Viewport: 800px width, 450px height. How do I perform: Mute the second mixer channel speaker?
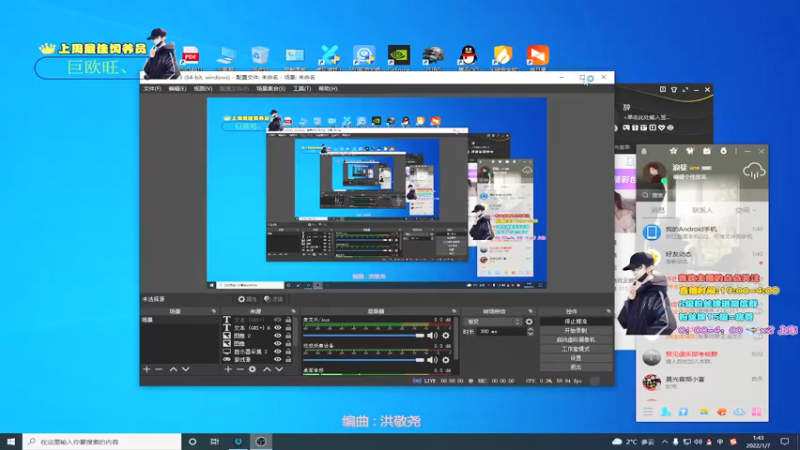(x=432, y=360)
